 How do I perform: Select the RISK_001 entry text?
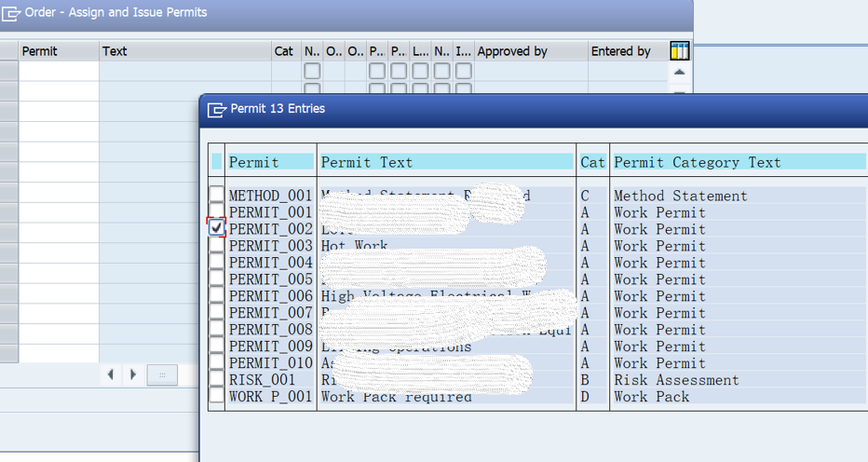(262, 379)
